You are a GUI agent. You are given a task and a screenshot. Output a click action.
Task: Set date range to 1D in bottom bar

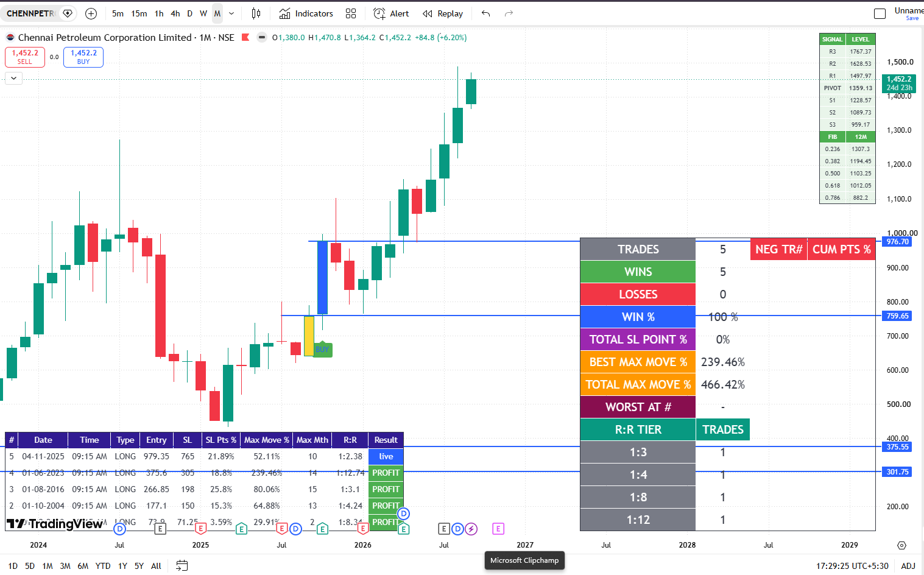[13, 566]
